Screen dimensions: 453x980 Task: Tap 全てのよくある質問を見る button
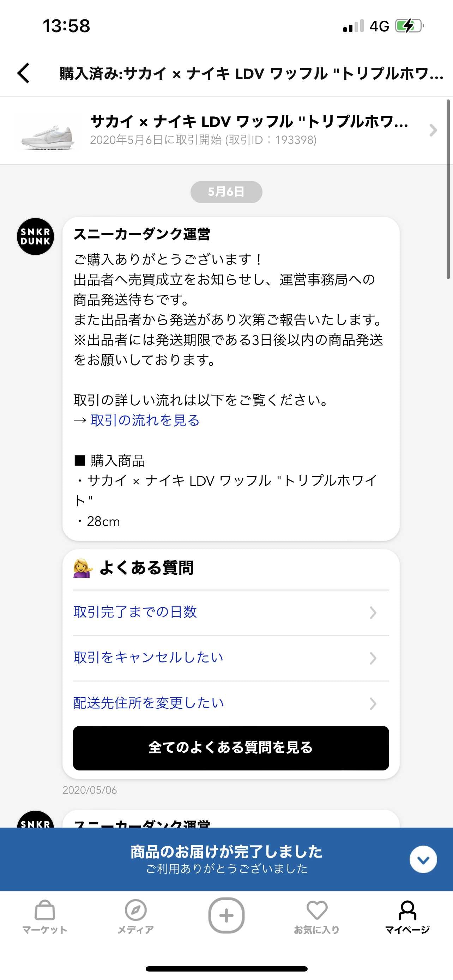tap(231, 748)
